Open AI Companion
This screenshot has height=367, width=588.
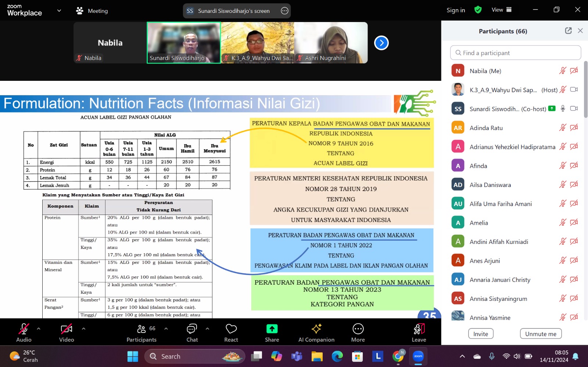(x=316, y=332)
